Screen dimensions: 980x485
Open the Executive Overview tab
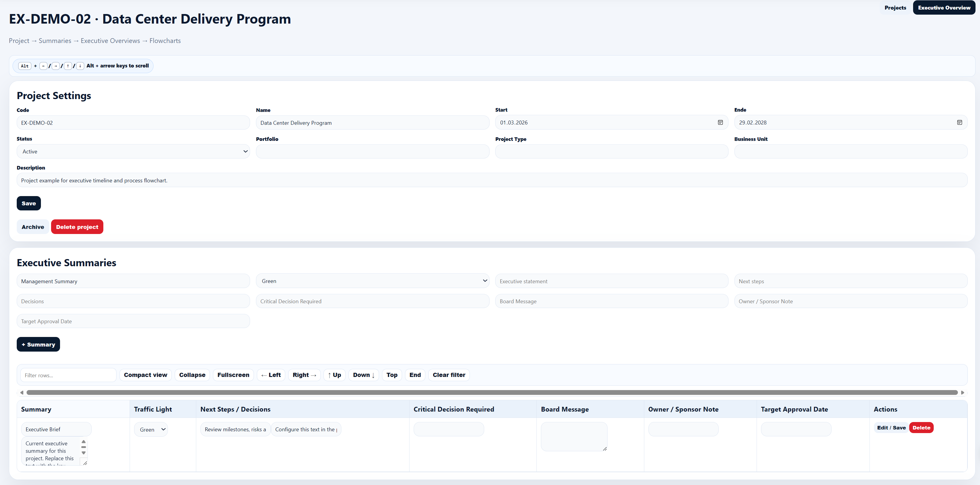(x=944, y=7)
